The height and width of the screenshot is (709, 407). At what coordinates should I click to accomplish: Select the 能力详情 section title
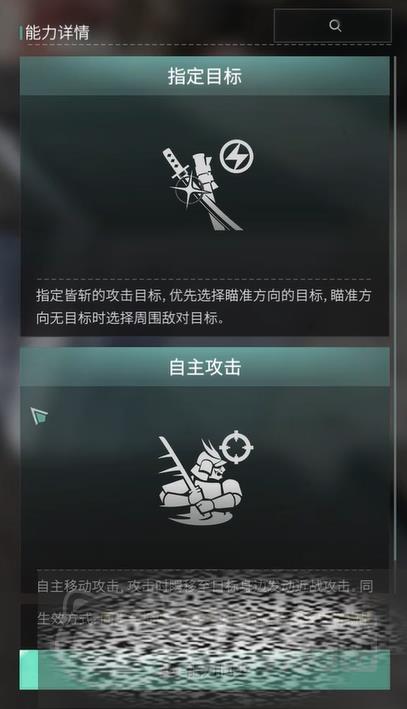click(57, 33)
